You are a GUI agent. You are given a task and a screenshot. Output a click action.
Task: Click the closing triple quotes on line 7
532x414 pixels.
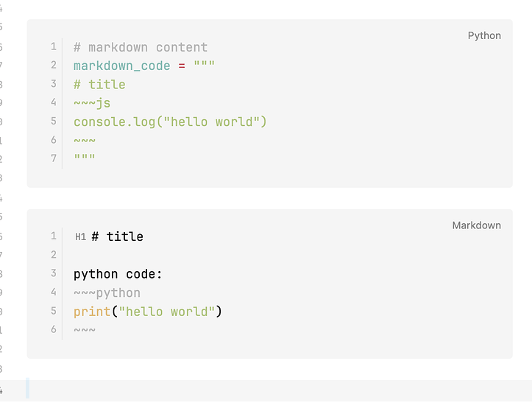pos(85,157)
